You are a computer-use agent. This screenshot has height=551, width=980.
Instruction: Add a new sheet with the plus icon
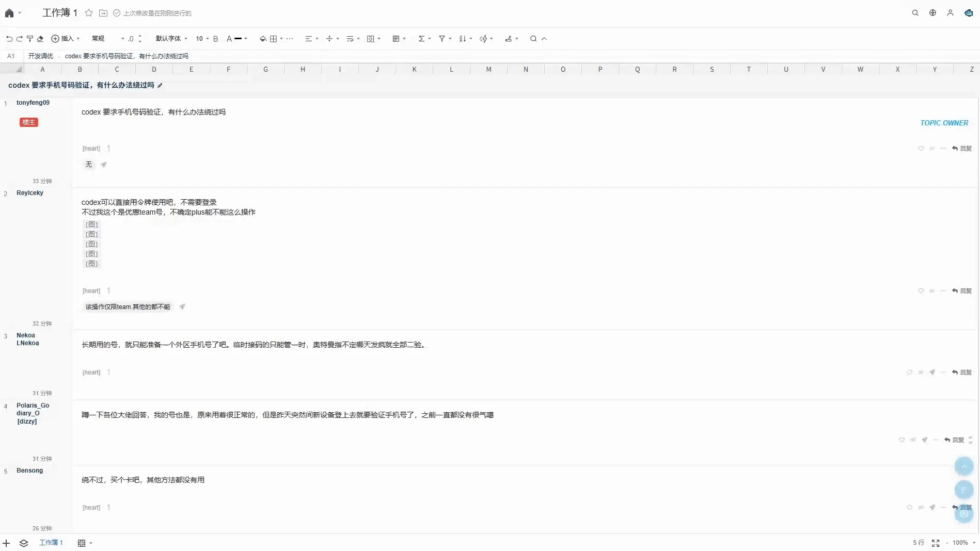tap(6, 543)
